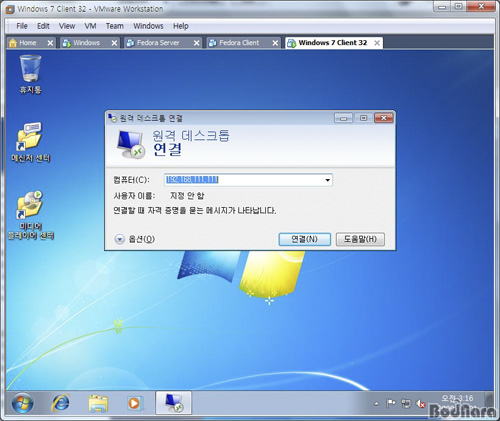Open the Team menu

point(114,26)
